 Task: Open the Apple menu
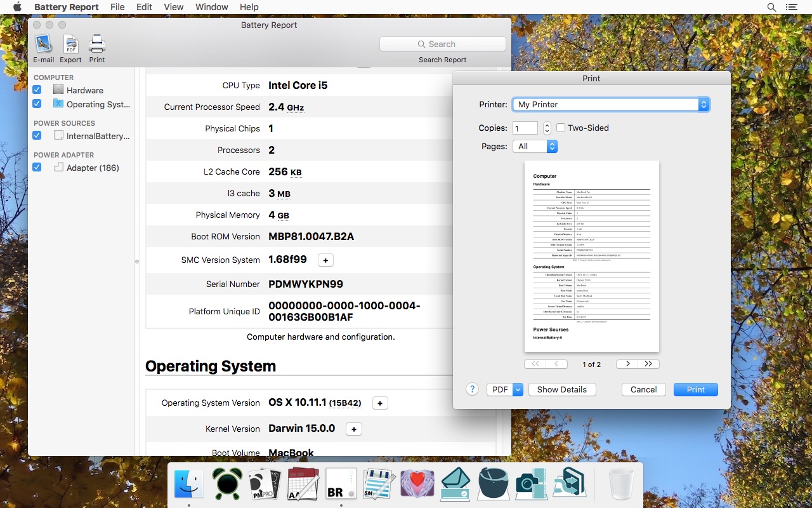[x=17, y=7]
